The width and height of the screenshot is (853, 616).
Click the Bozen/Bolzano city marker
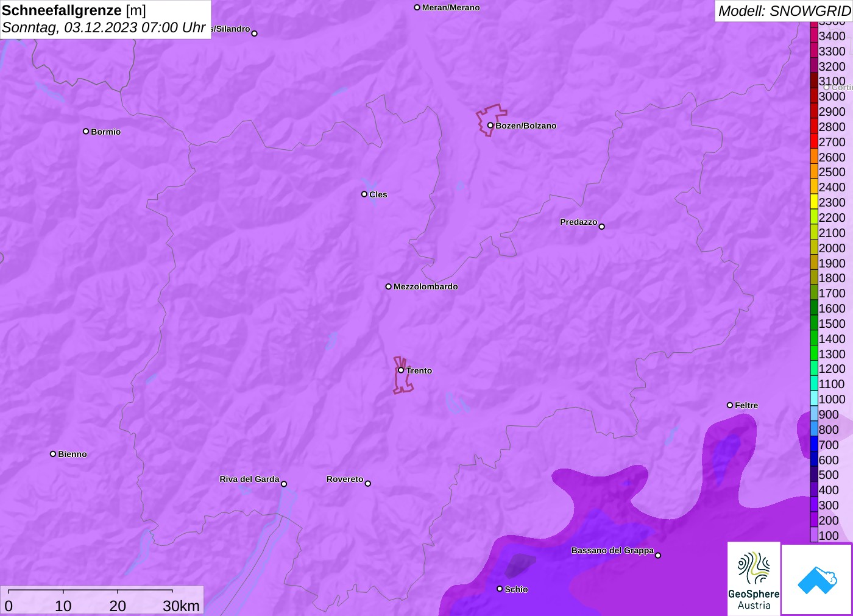tap(490, 126)
